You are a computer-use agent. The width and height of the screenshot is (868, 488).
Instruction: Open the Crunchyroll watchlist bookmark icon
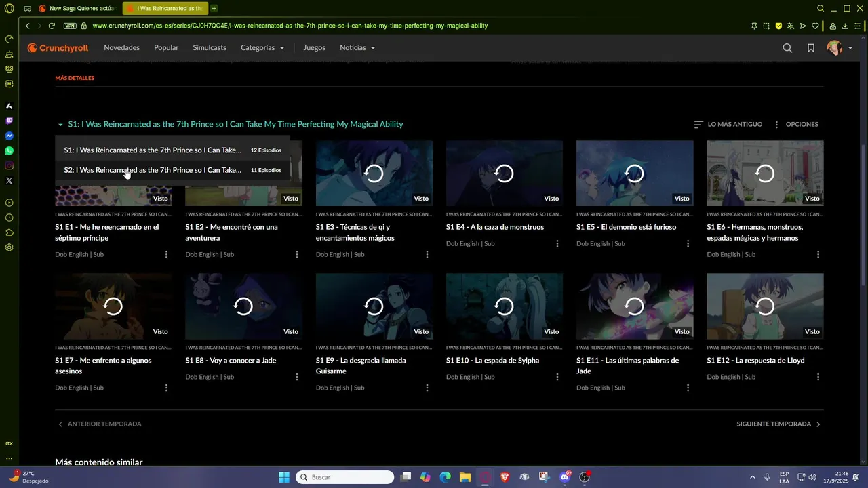811,48
